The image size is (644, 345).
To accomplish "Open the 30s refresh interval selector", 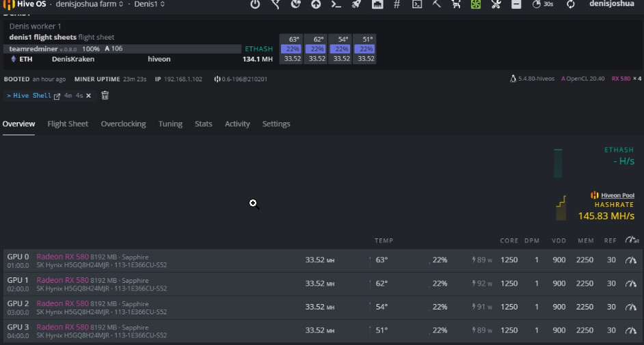I will click(x=542, y=4).
